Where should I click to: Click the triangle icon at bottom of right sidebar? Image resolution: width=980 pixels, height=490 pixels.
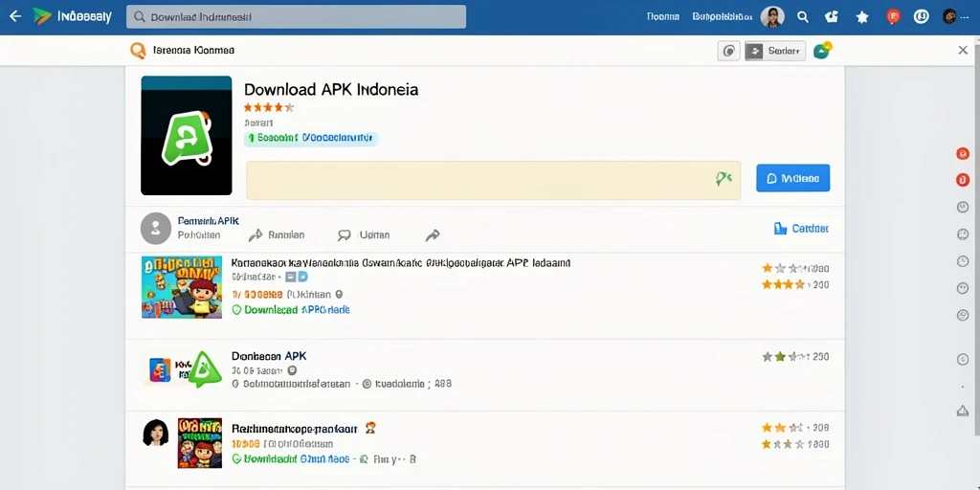(963, 411)
